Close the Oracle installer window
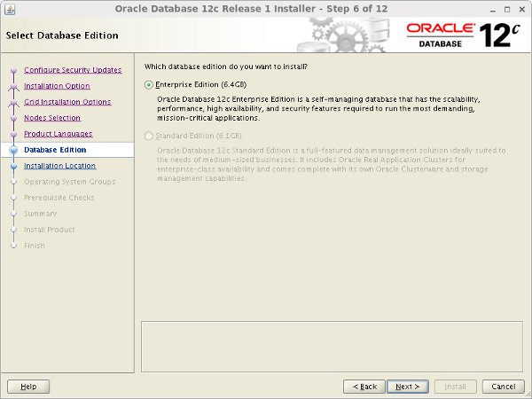Viewport: 532px width, 399px height. [522, 10]
